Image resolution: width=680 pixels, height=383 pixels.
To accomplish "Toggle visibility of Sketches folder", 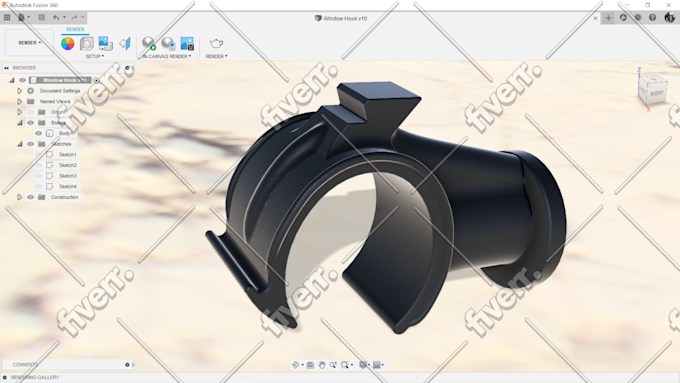I will (x=30, y=144).
